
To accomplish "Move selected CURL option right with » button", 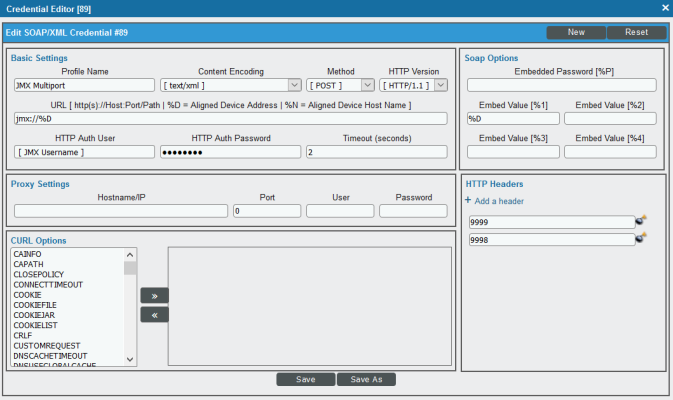I will (155, 296).
